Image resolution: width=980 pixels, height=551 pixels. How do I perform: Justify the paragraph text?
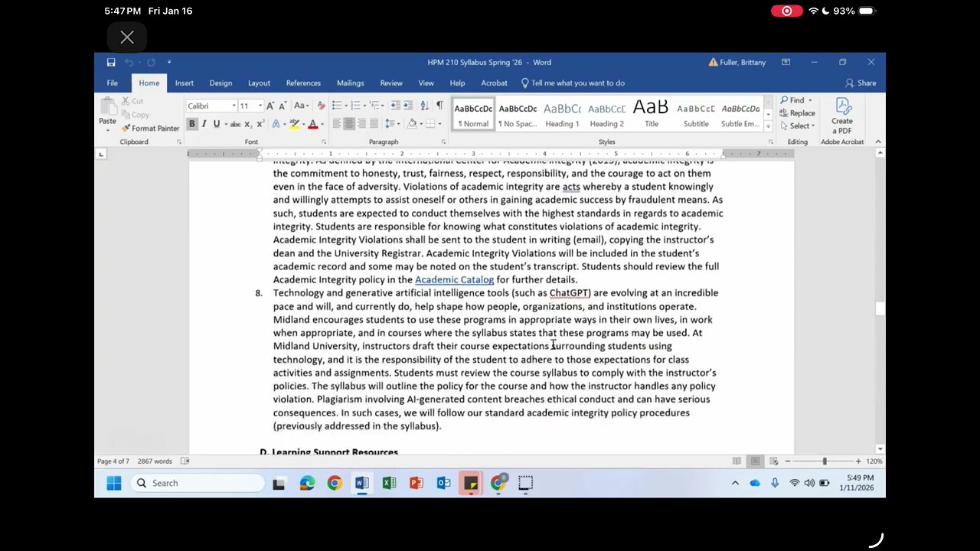point(374,124)
